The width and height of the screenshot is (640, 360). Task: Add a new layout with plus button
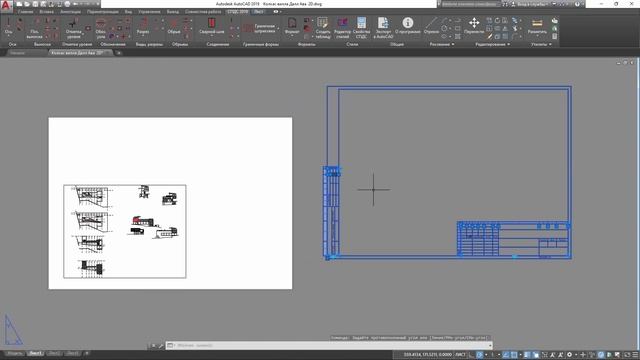[x=87, y=353]
